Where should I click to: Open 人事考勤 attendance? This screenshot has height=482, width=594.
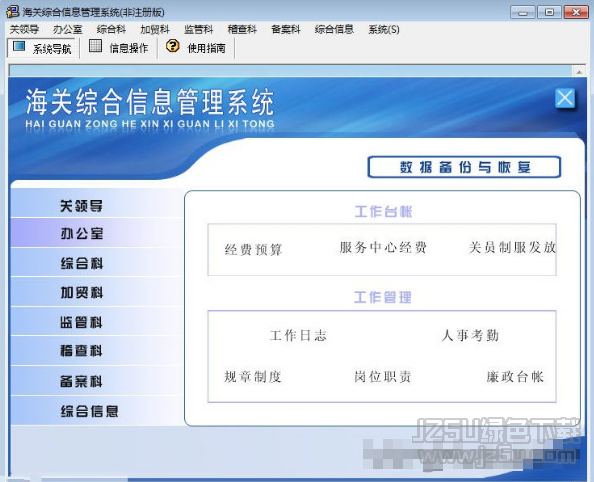470,335
